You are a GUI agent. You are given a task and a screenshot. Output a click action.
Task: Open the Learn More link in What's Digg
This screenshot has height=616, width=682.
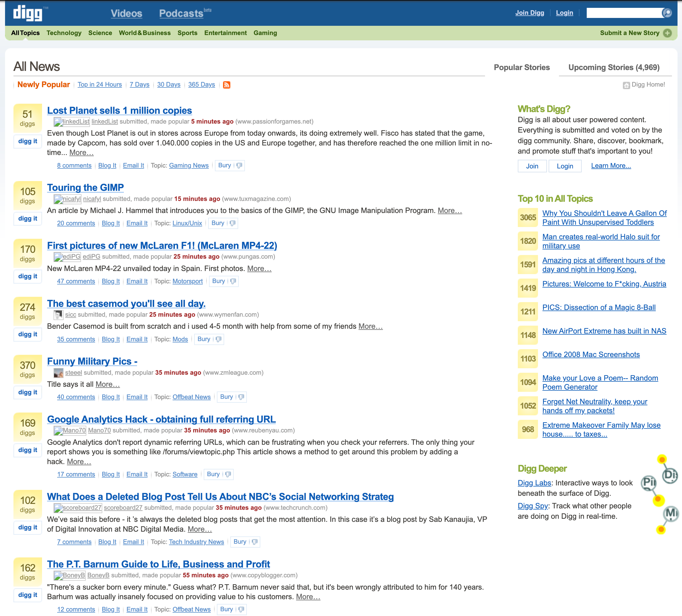[x=611, y=165]
